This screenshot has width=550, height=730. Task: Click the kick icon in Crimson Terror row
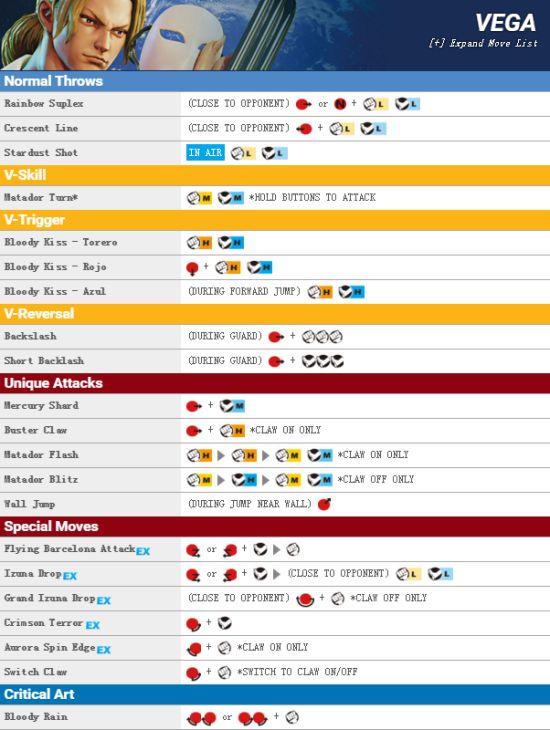[x=224, y=623]
